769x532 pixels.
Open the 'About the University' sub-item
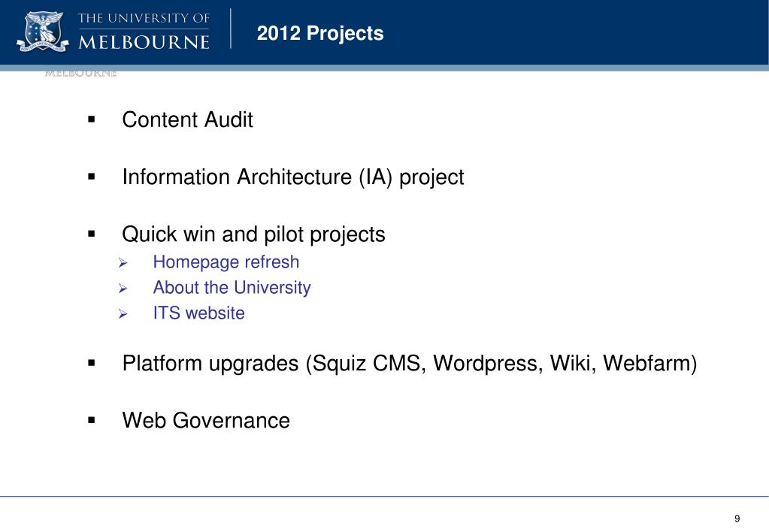(232, 288)
